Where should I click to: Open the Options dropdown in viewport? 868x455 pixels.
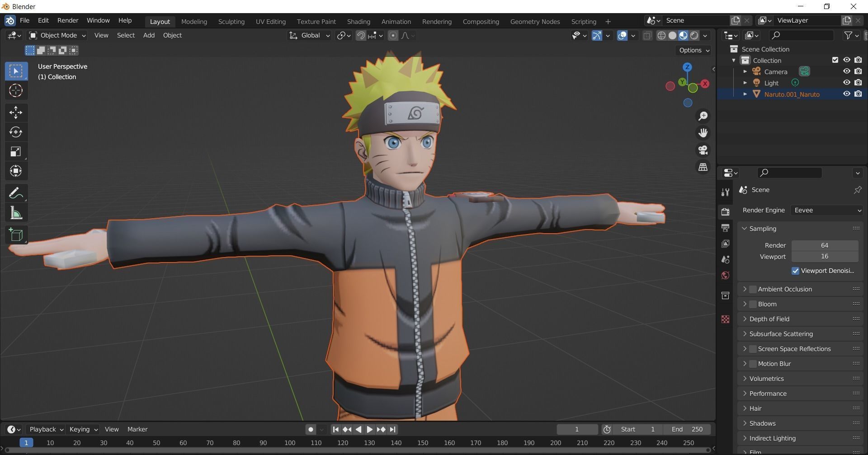694,50
